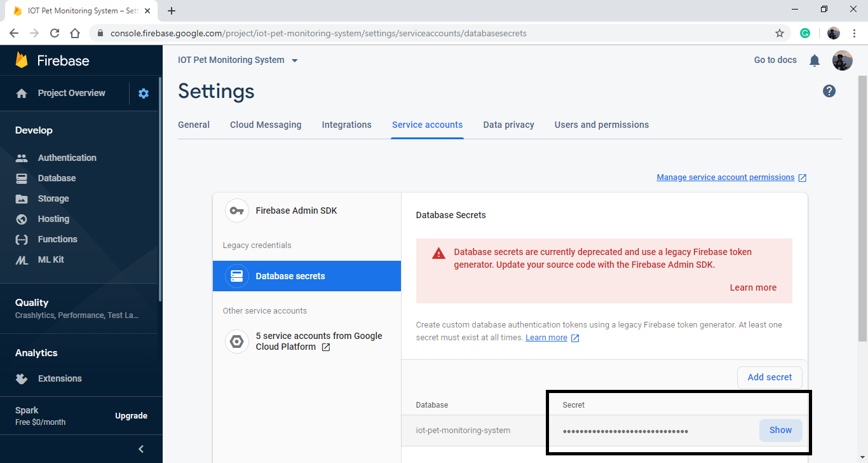
Task: Open the Authentication section
Action: [x=67, y=157]
